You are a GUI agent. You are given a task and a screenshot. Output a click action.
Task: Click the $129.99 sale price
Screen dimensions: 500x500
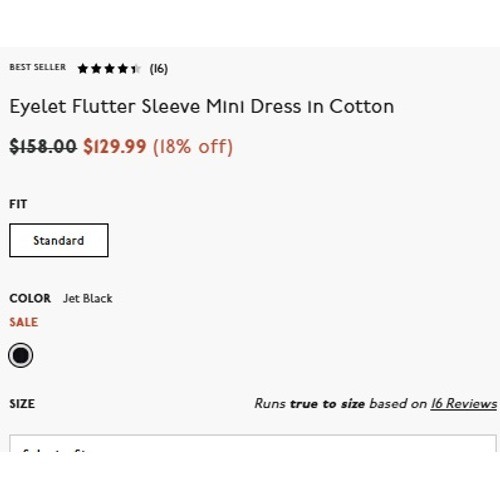pyautogui.click(x=115, y=146)
